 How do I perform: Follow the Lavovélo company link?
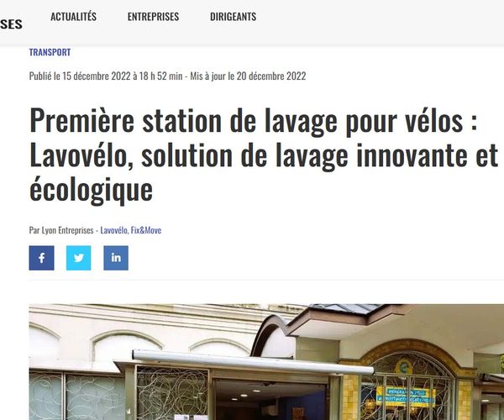pos(114,230)
